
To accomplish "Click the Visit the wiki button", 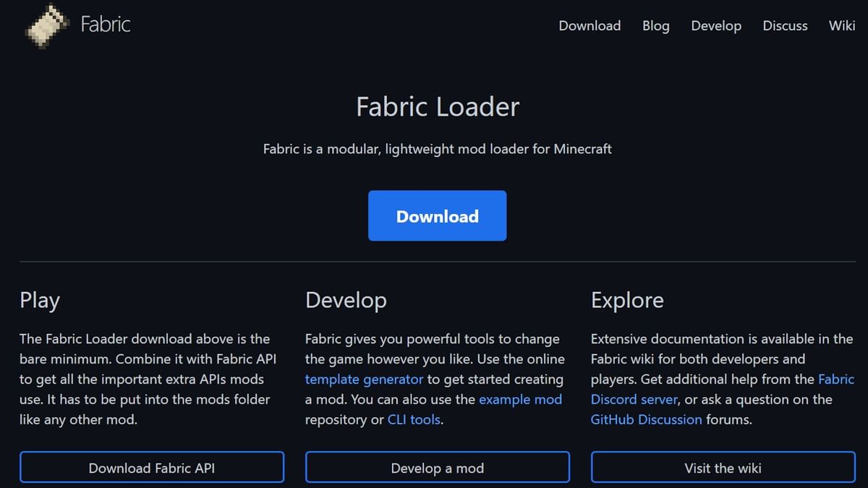I will (x=723, y=467).
